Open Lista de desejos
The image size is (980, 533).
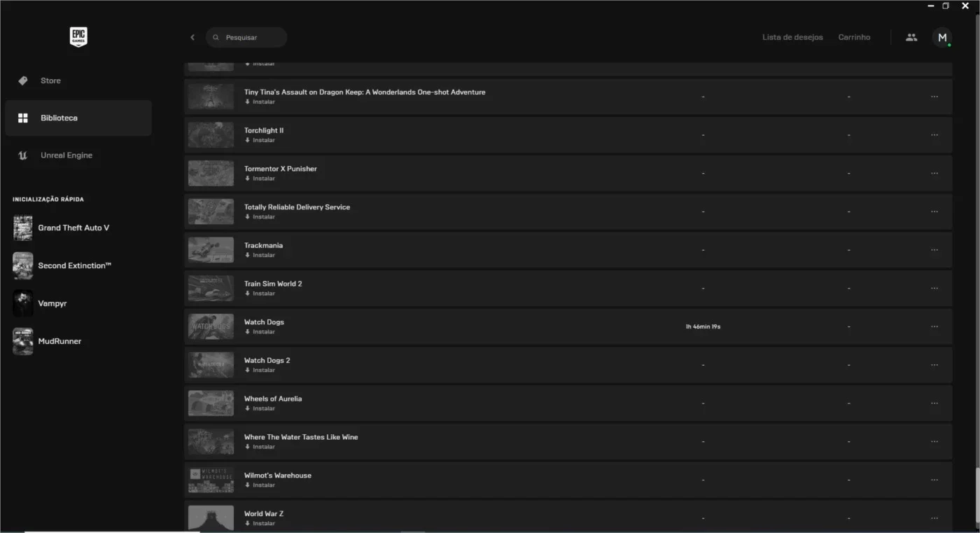[x=792, y=37]
